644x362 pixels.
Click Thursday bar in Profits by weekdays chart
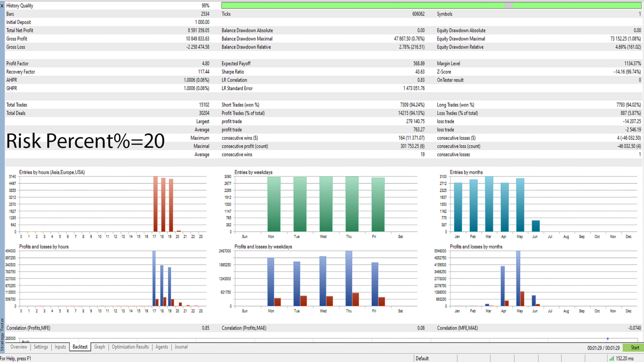349,278
